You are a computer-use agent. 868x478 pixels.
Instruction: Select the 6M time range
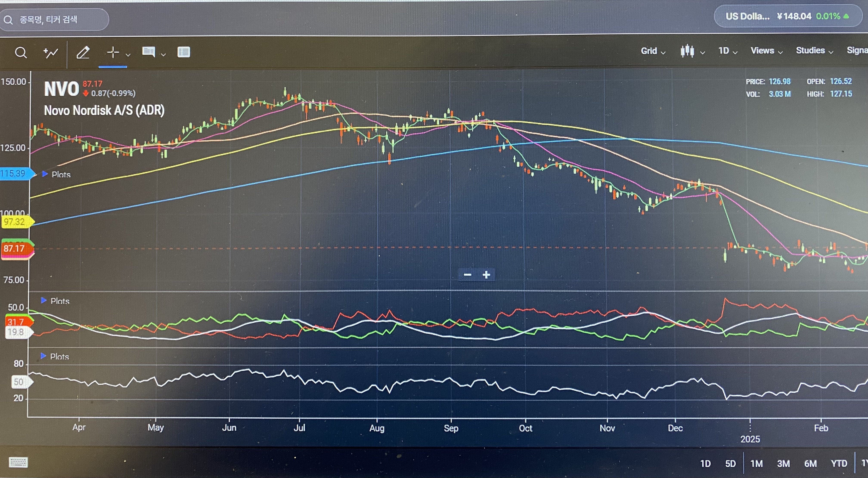[x=810, y=464]
